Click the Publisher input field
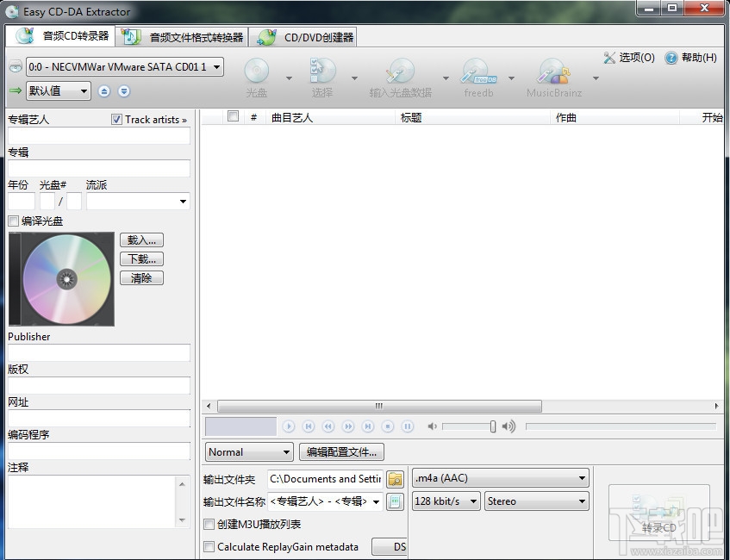730x560 pixels. pos(99,353)
